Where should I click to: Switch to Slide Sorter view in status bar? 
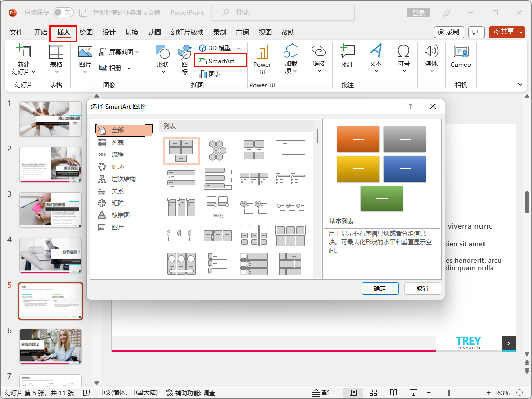[x=373, y=393]
